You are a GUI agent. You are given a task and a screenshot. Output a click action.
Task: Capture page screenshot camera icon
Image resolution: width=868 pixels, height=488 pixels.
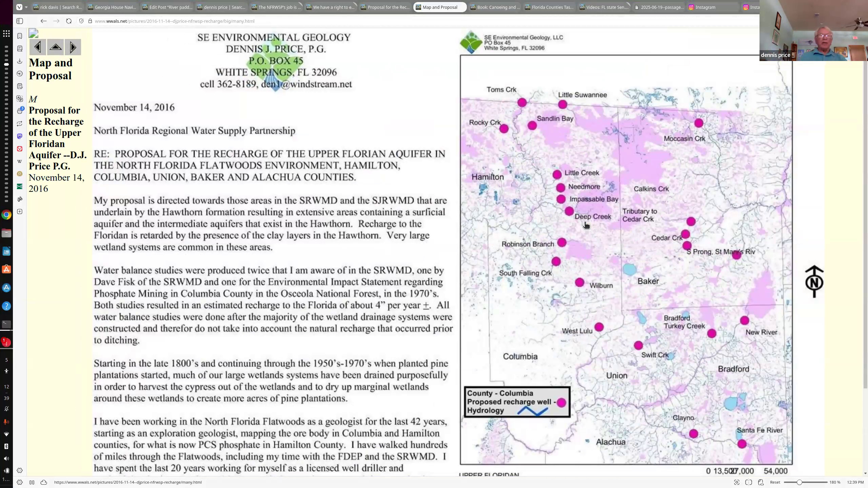[736, 482]
